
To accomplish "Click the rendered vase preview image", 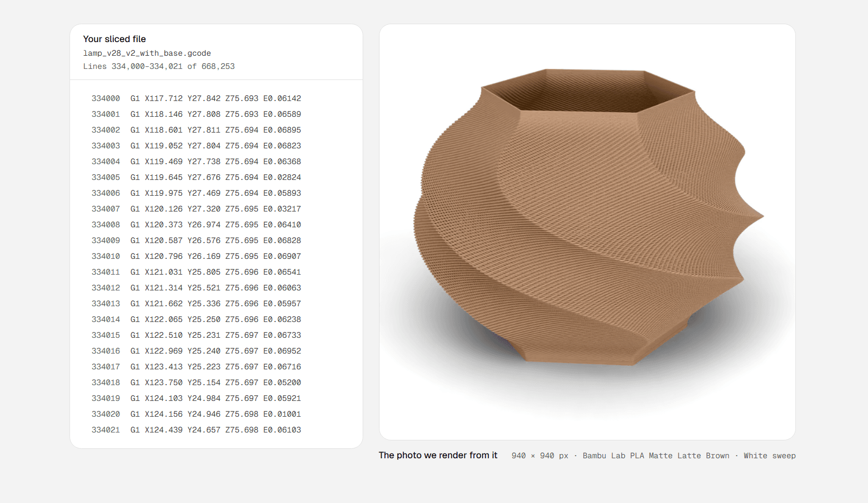I will pos(587,232).
